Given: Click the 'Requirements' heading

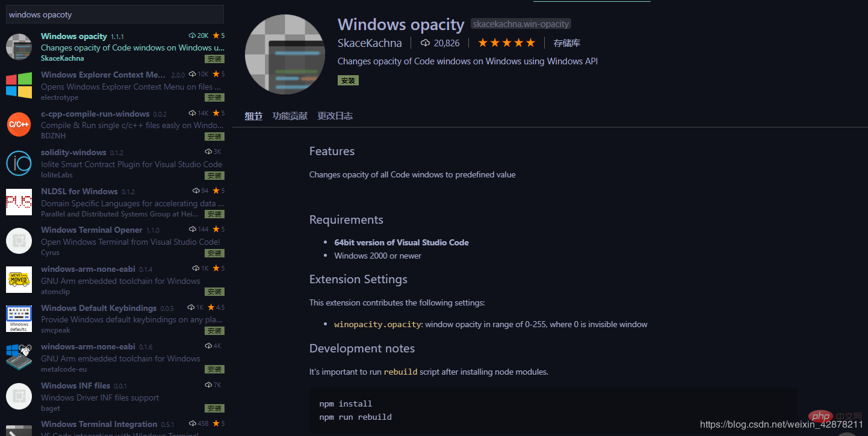Looking at the screenshot, I should tap(346, 220).
